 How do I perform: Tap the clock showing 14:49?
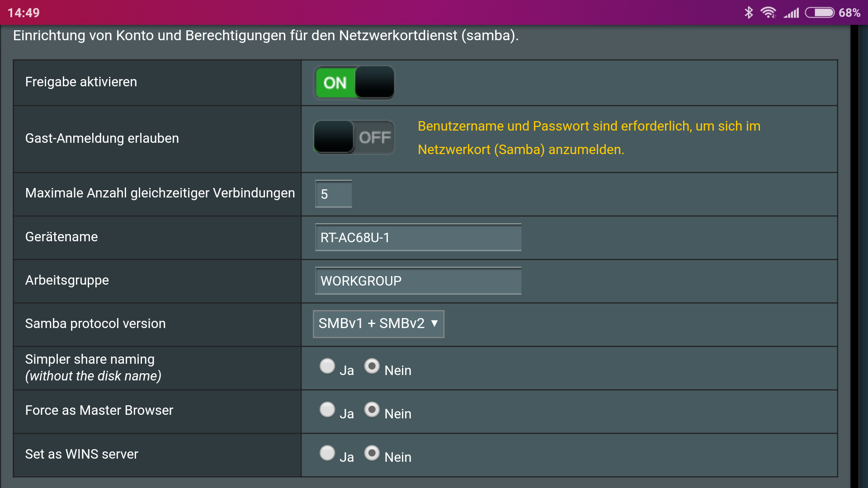[24, 13]
